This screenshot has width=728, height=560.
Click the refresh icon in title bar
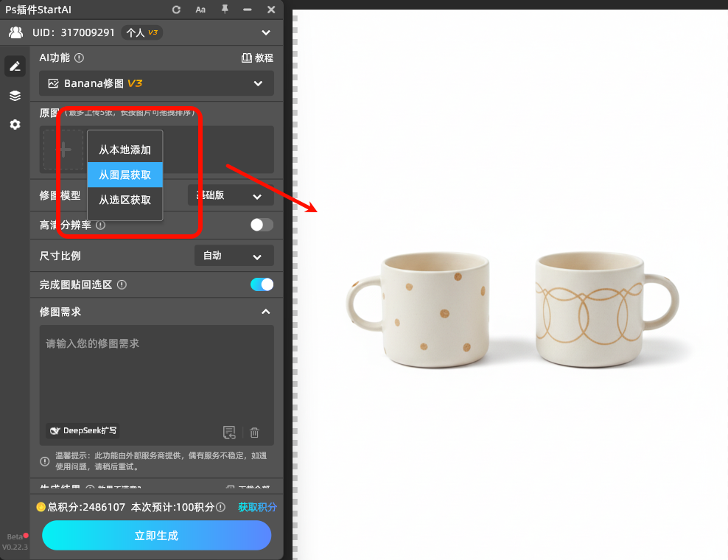click(x=176, y=10)
